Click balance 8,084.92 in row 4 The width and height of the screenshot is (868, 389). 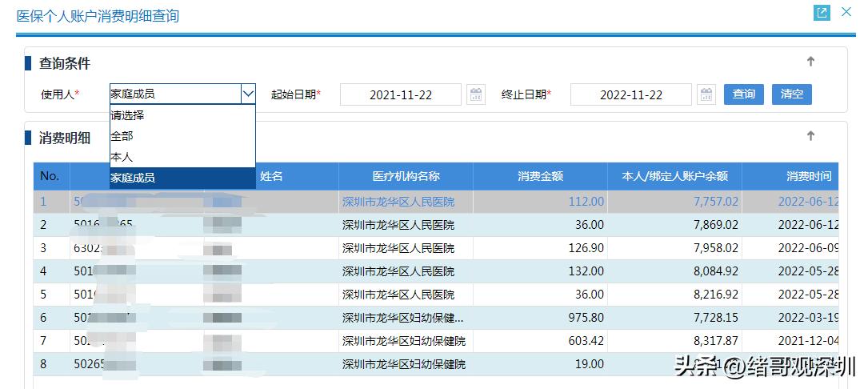(x=716, y=271)
